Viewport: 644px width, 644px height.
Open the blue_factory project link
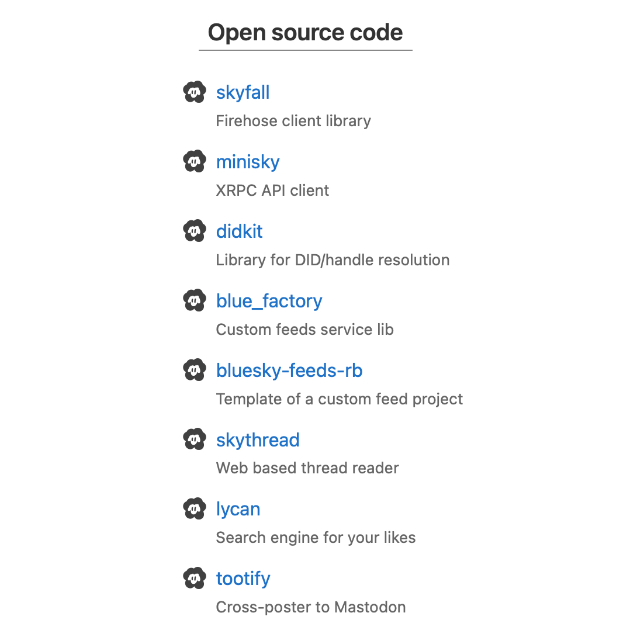pyautogui.click(x=269, y=301)
